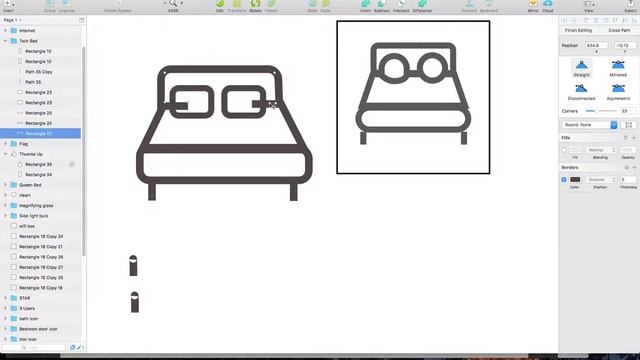Screen dimensions: 640x360
Task: Click the Group toolbar icon
Action: click(x=50, y=5)
